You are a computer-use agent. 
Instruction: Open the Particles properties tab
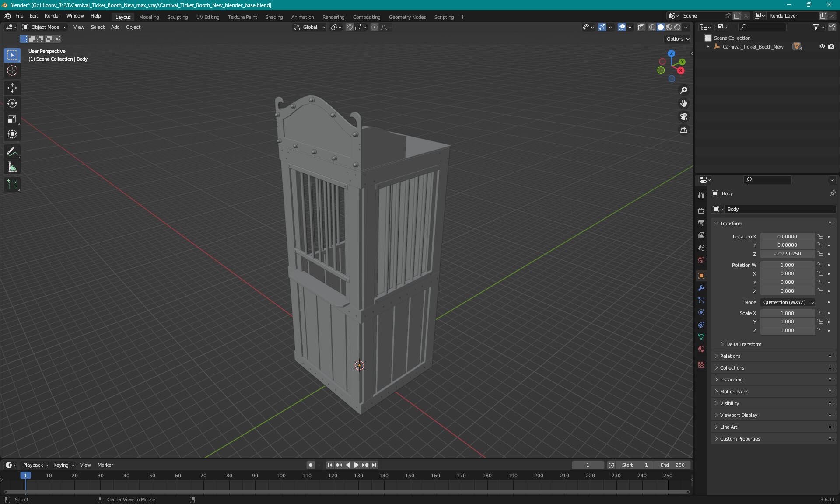click(x=701, y=300)
